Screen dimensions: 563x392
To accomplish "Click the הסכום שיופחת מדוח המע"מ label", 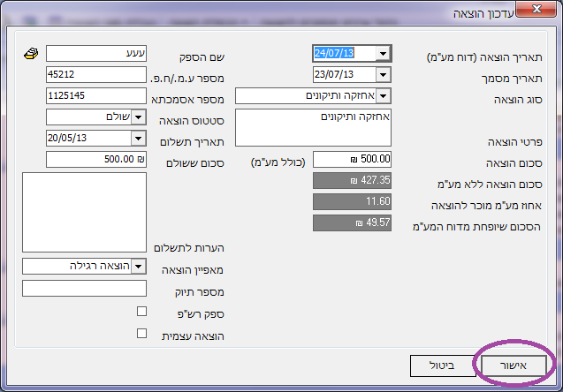I will click(477, 227).
